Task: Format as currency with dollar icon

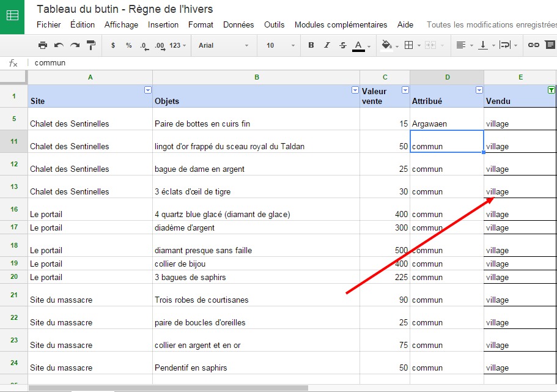Action: click(113, 45)
